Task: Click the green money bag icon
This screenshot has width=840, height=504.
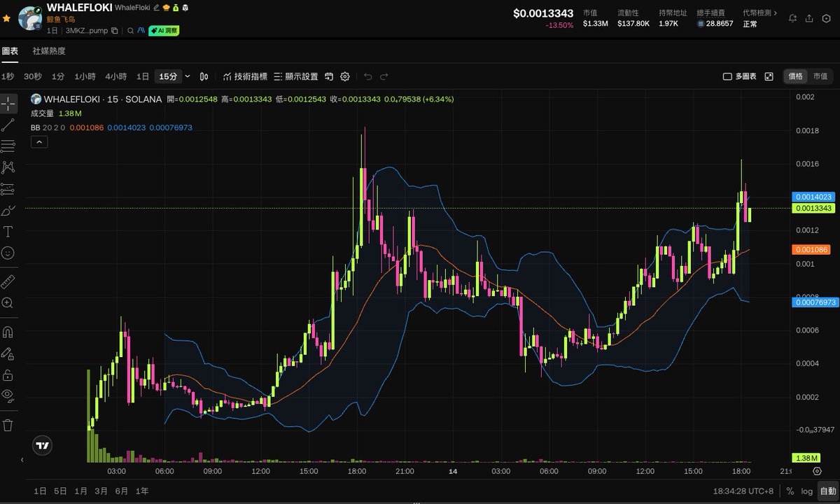Action: click(x=175, y=7)
